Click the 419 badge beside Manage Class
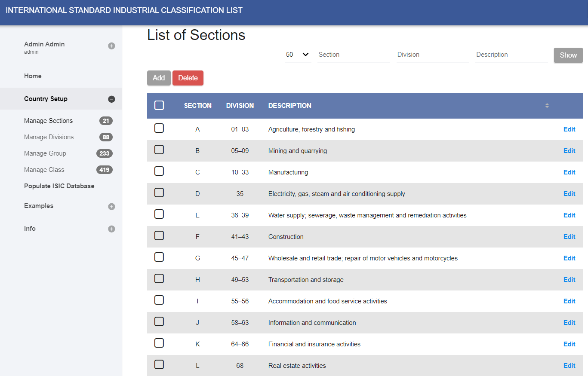The image size is (588, 376). coord(104,170)
